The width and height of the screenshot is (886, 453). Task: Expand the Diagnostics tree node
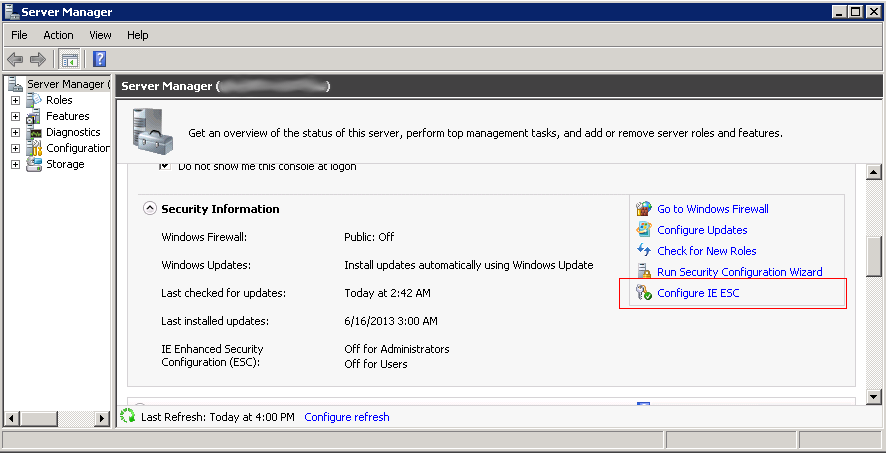[x=15, y=133]
